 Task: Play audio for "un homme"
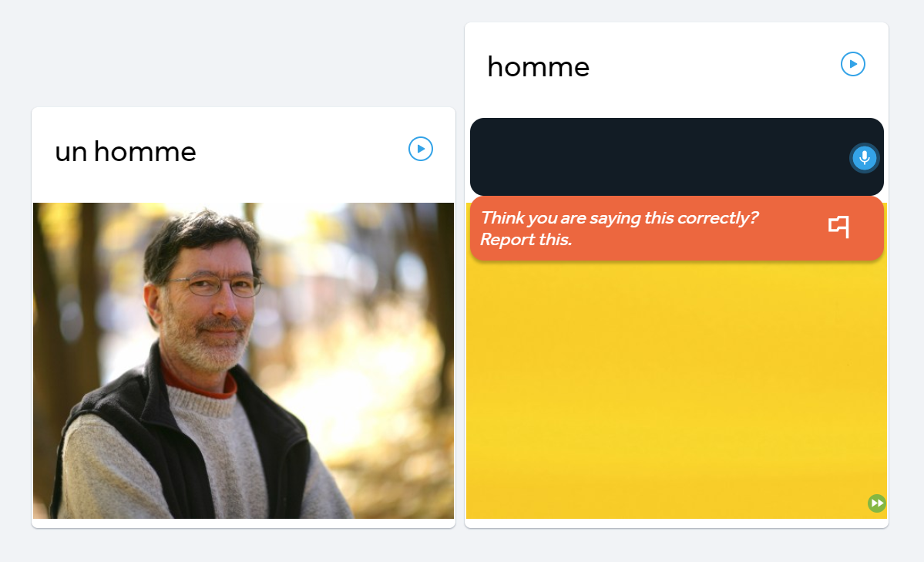(x=421, y=149)
